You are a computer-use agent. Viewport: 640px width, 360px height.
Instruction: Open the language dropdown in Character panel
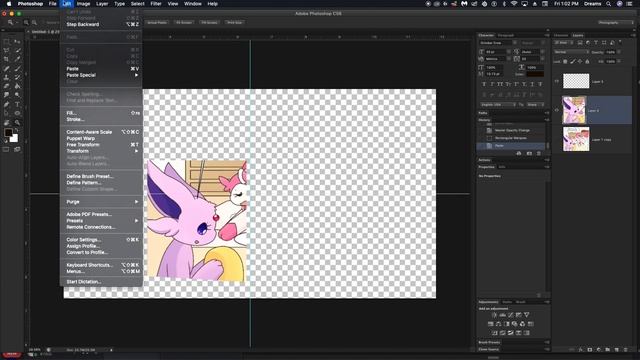pyautogui.click(x=498, y=104)
